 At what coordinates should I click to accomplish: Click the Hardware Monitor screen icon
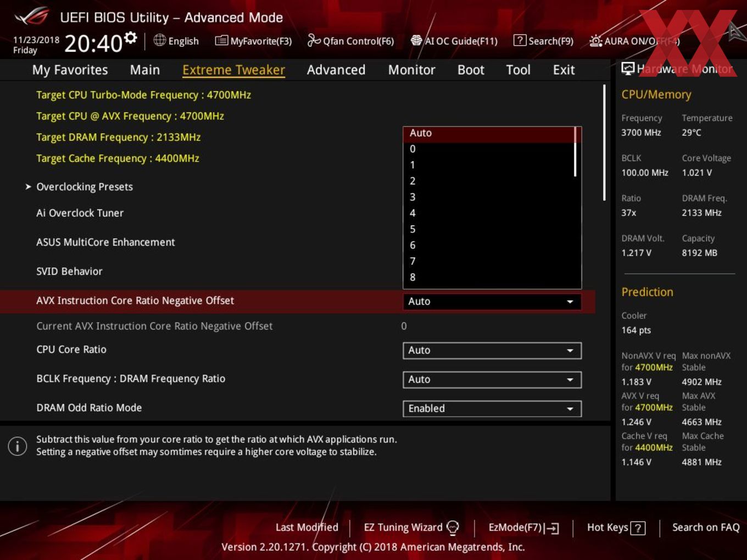[628, 69]
